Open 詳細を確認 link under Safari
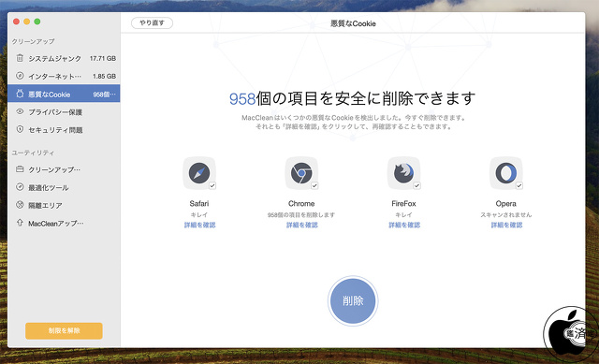599x364 pixels. point(199,225)
